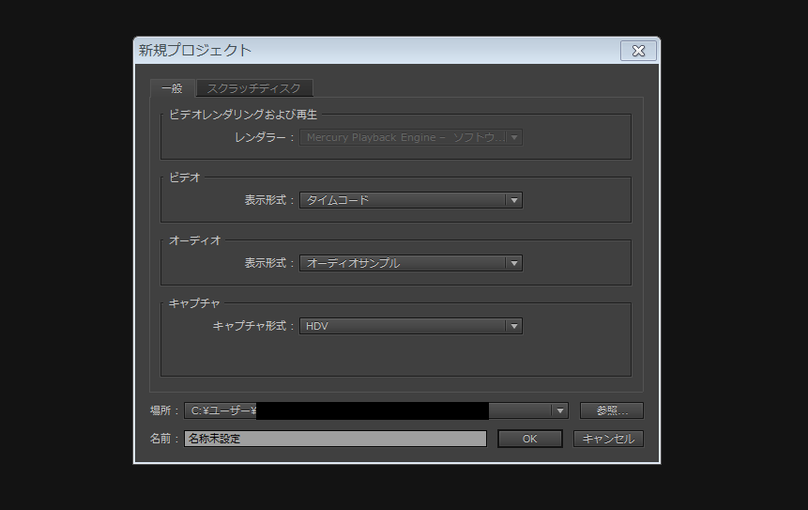Click the arrow on the レンダラー combo box
This screenshot has height=510, width=808.
pyautogui.click(x=514, y=138)
